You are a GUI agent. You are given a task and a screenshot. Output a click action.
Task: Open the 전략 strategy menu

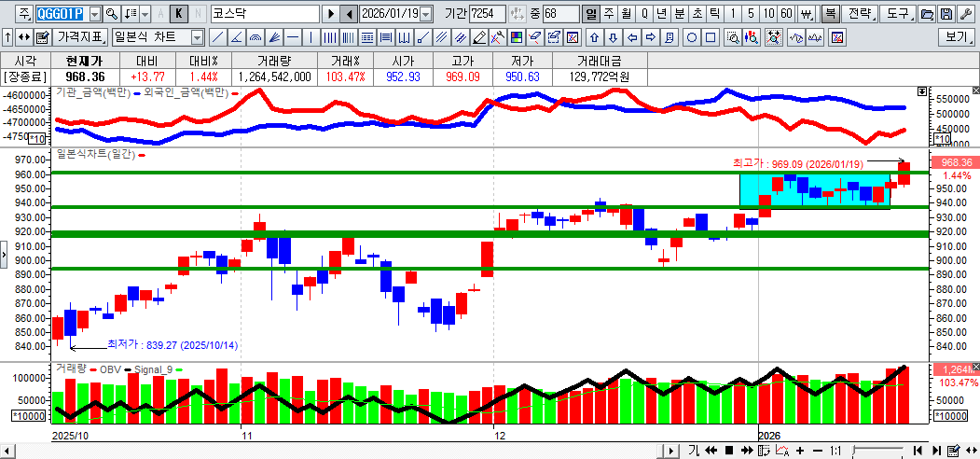click(860, 14)
